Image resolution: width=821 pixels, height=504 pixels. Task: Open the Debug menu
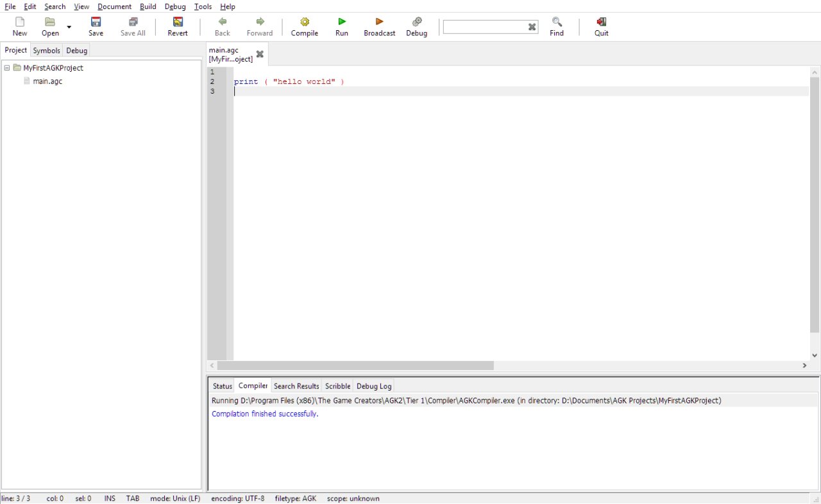(x=175, y=6)
